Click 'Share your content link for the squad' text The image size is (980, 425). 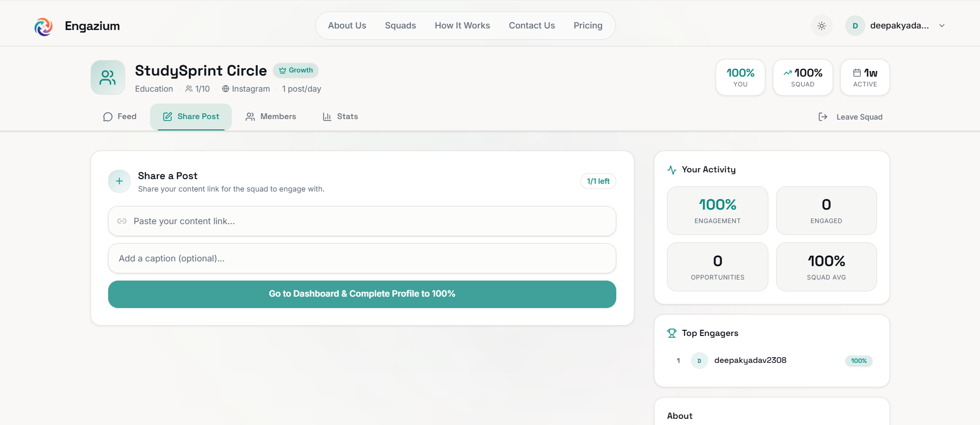(x=231, y=189)
